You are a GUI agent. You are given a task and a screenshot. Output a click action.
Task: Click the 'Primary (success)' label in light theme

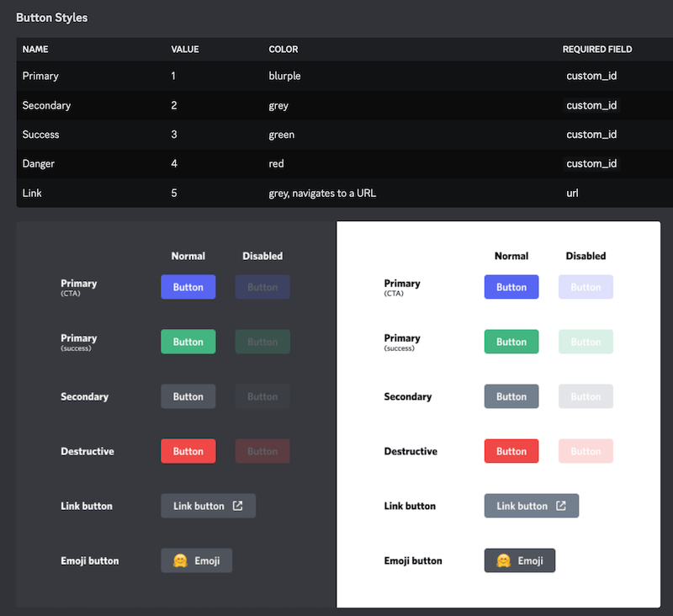[x=402, y=343]
